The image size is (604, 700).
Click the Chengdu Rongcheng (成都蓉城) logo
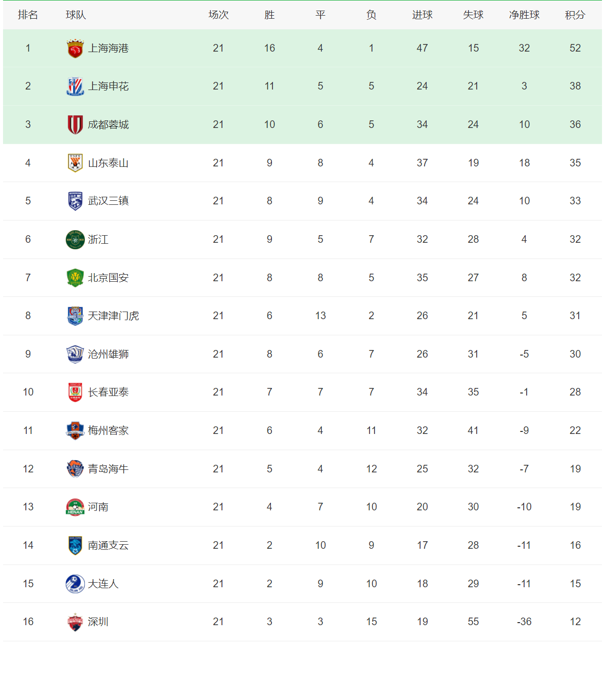(75, 124)
